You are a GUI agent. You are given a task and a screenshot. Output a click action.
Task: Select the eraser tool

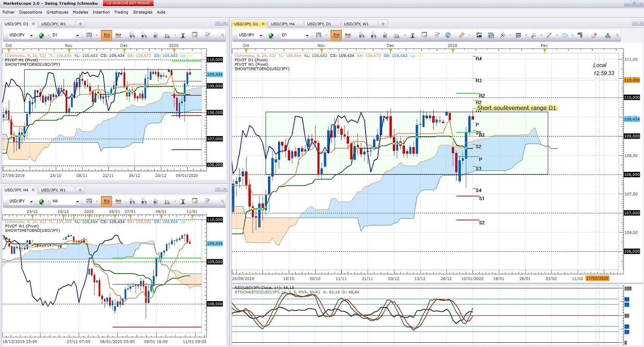pyautogui.click(x=594, y=35)
